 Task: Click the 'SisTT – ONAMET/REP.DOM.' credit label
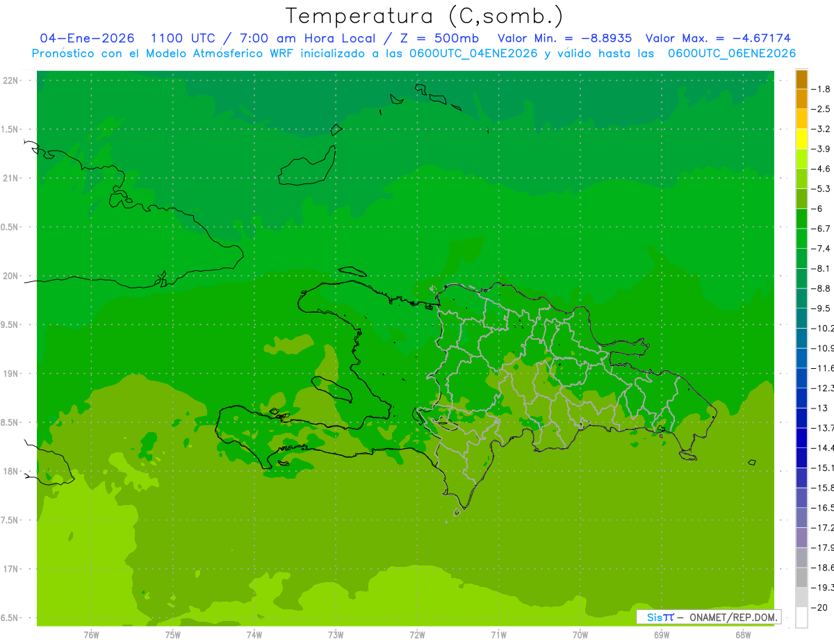pos(710,617)
